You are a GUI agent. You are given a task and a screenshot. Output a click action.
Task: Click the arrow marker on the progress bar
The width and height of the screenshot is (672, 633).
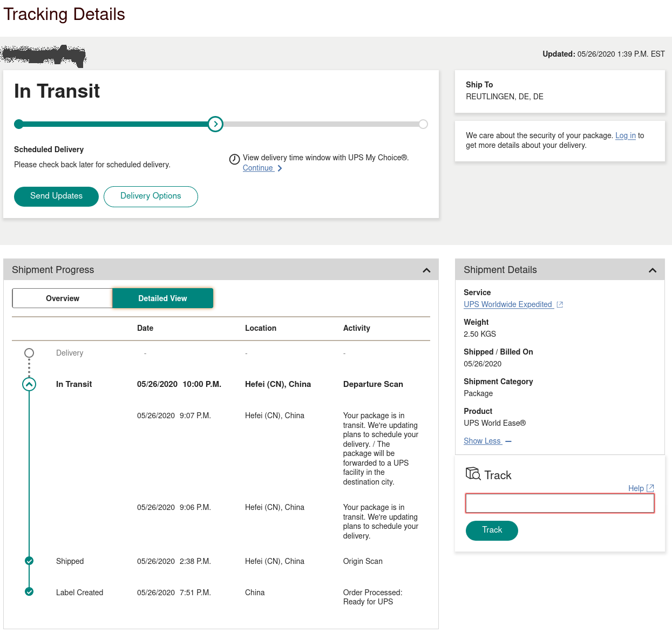[215, 124]
